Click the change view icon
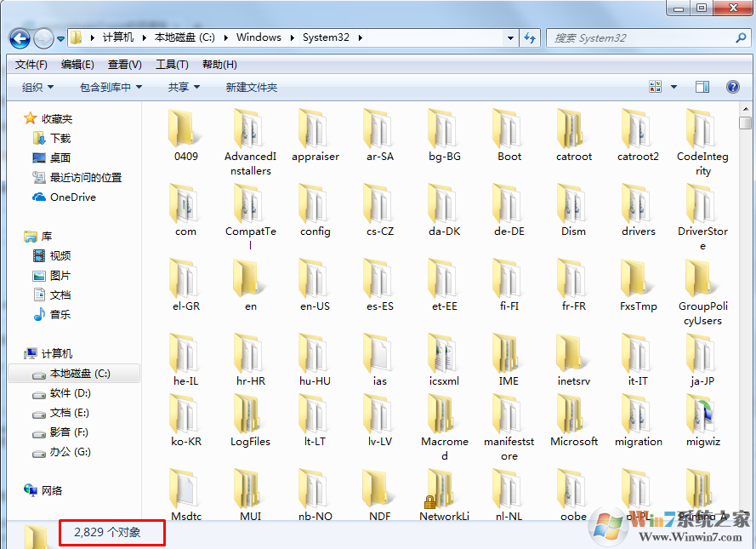The height and width of the screenshot is (549, 756). [656, 87]
